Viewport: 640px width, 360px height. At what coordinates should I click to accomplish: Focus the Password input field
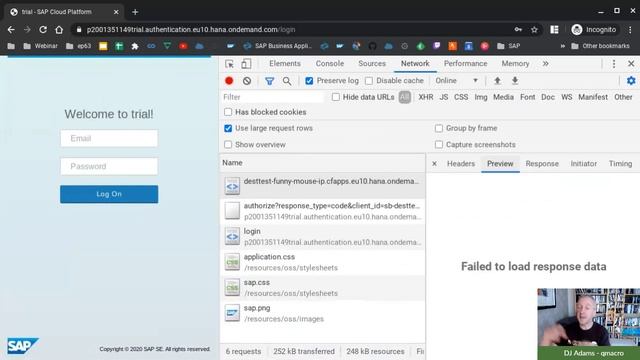[109, 167]
